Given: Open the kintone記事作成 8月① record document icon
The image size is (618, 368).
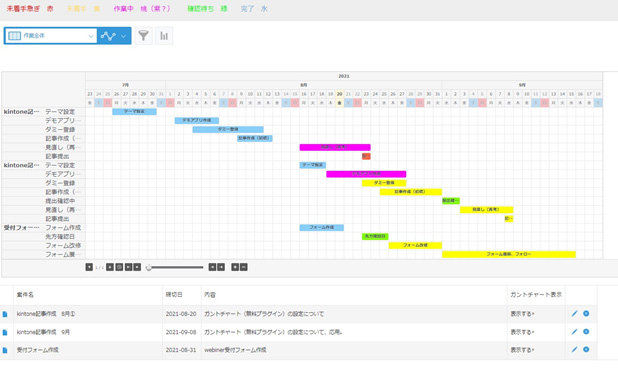Looking at the screenshot, I should tap(5, 314).
